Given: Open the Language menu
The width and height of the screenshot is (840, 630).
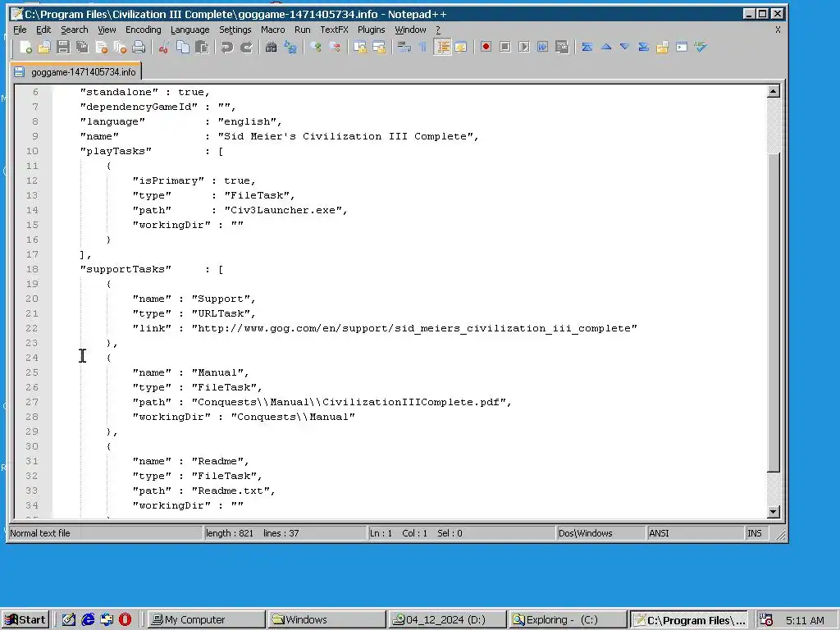Looking at the screenshot, I should coord(189,30).
